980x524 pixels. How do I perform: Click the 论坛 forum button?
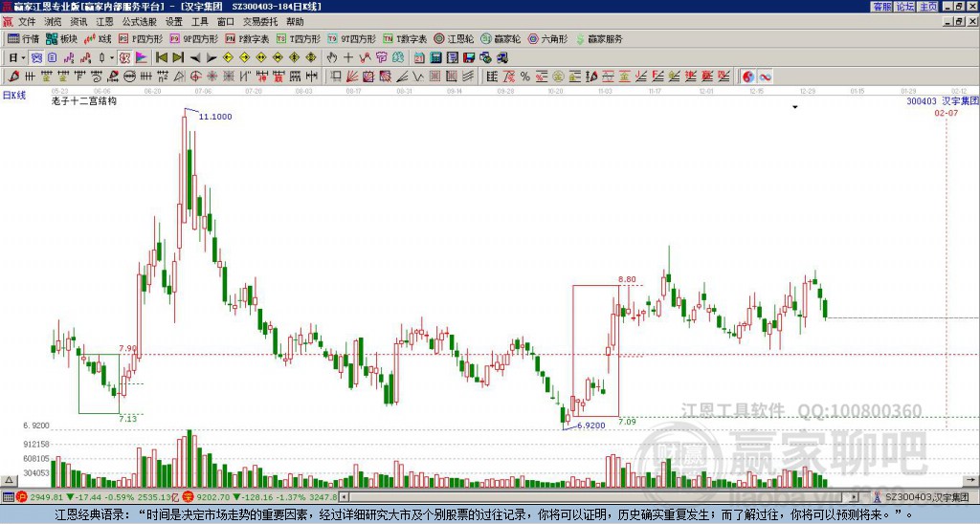pyautogui.click(x=905, y=7)
